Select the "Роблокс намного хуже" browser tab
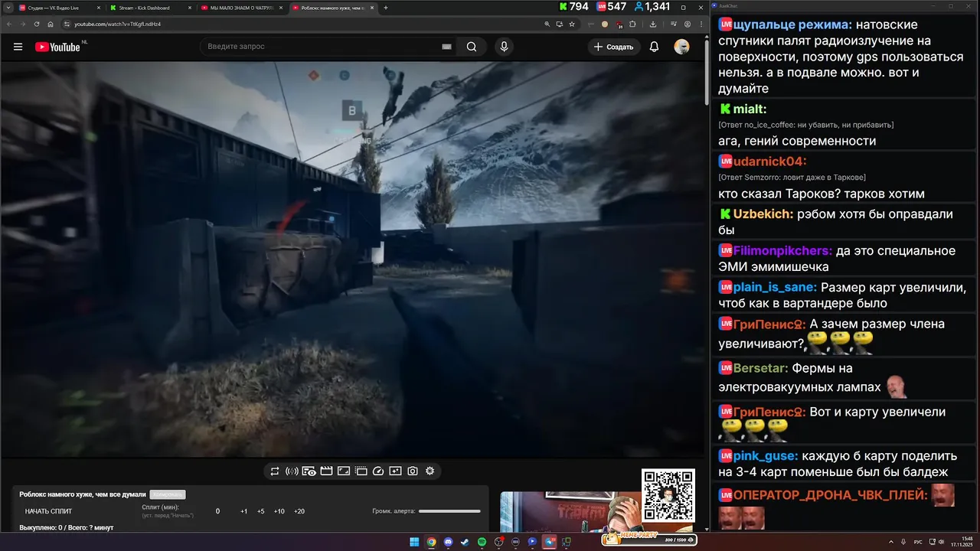 pos(332,8)
